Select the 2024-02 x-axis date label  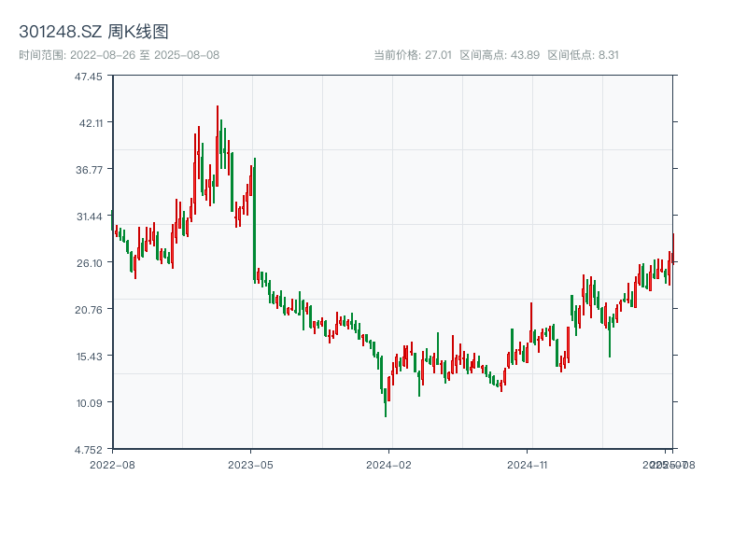coord(389,464)
